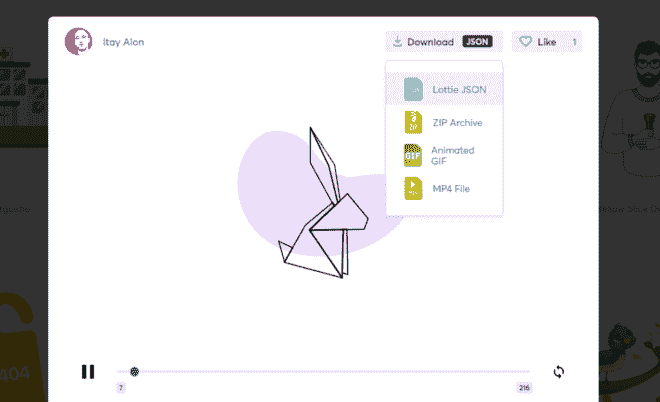Image resolution: width=660 pixels, height=402 pixels.
Task: Click the Lottie JSON file icon
Action: (413, 89)
